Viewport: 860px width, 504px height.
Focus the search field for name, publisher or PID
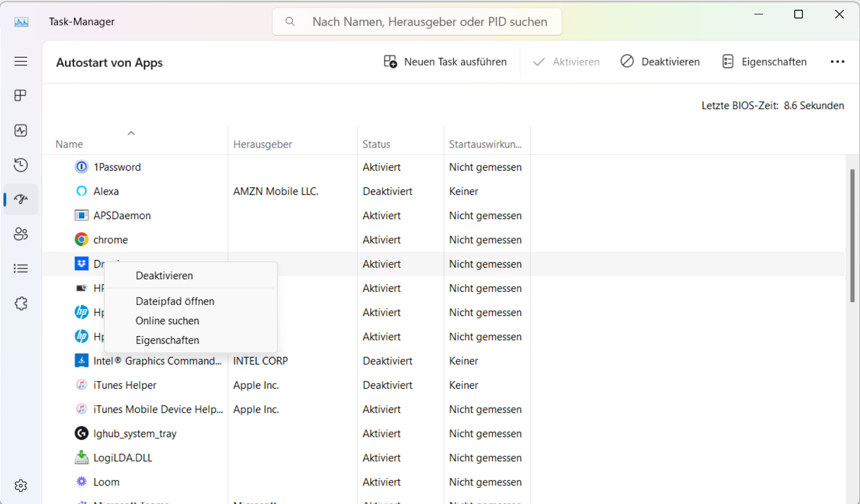417,22
